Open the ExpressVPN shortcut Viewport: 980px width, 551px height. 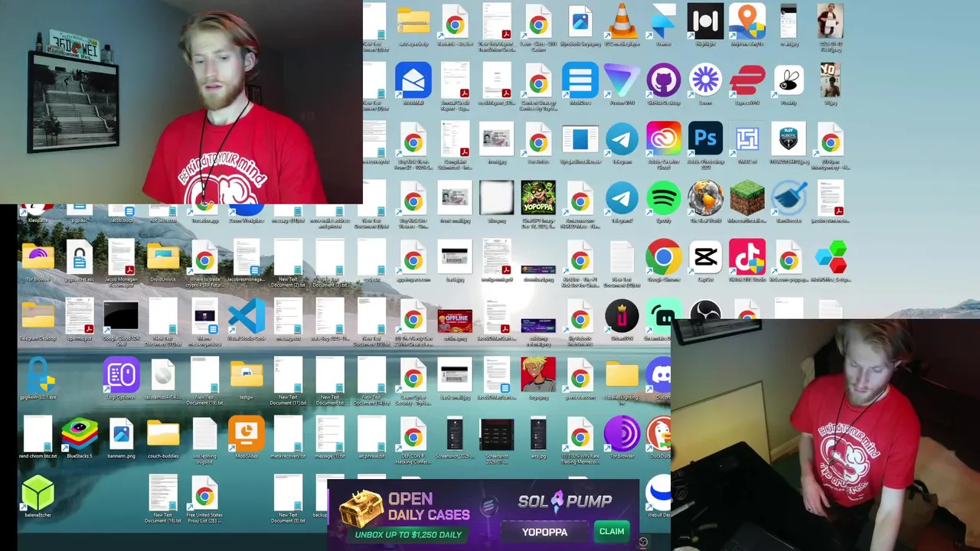pyautogui.click(x=747, y=80)
